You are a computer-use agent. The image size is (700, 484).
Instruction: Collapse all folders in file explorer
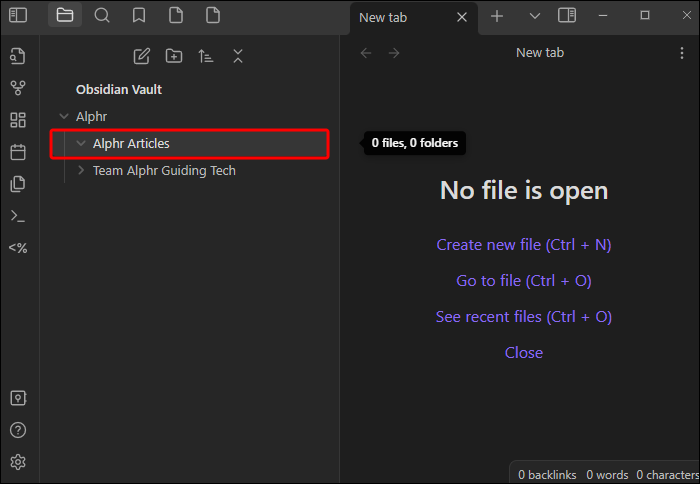(x=238, y=56)
